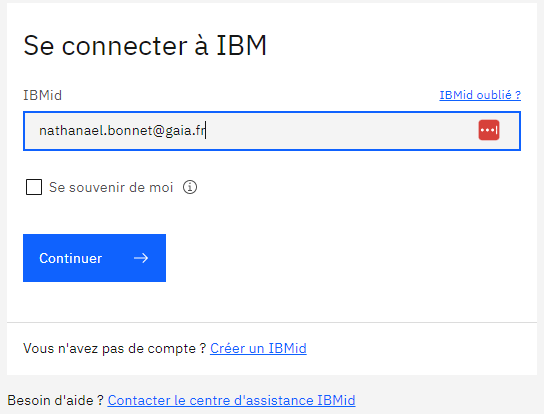This screenshot has height=414, width=544.
Task: Click empty space inside the IBMid field
Action: tap(340, 131)
